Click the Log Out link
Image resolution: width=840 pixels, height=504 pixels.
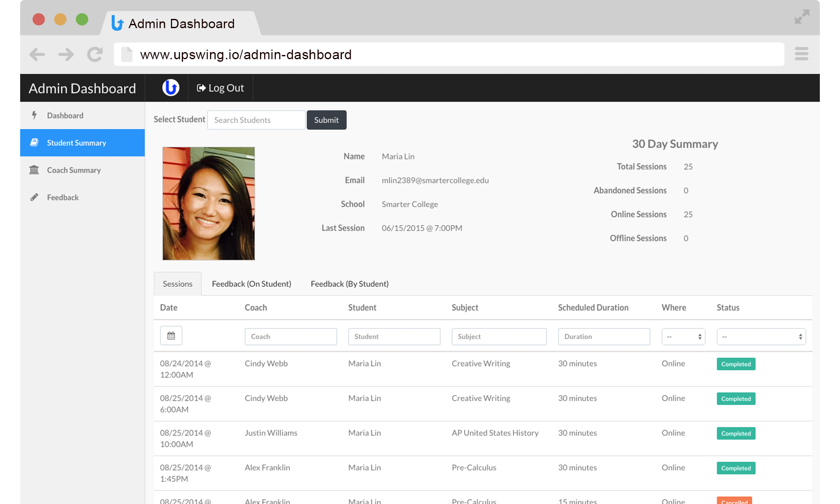coord(220,88)
